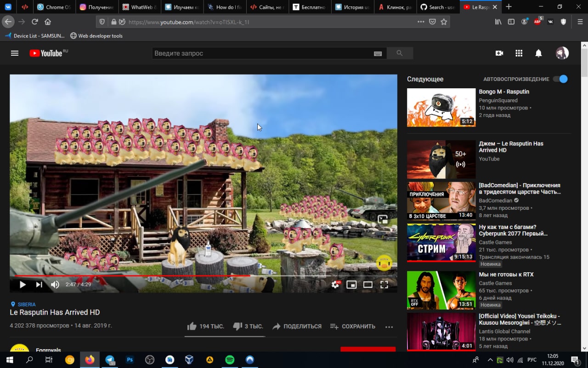Image resolution: width=588 pixels, height=368 pixels.
Task: Change the РУС input language
Action: tap(531, 360)
